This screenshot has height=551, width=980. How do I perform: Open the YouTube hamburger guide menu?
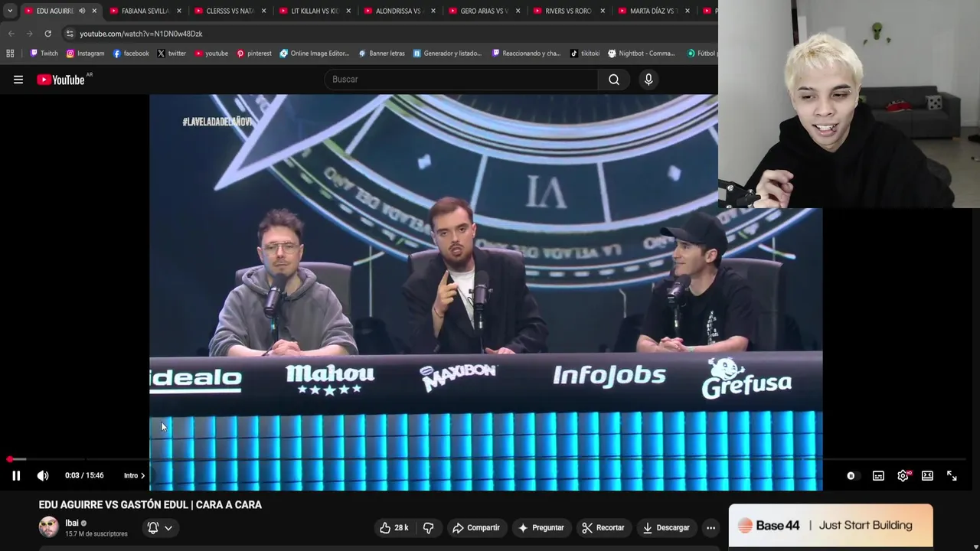[18, 80]
